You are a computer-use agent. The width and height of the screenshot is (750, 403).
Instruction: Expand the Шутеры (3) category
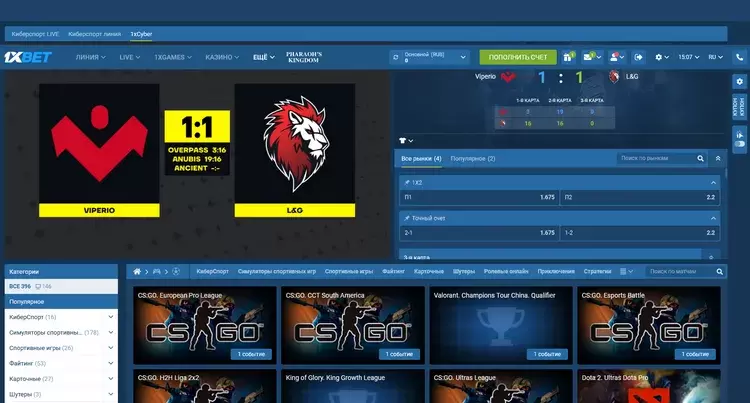pyautogui.click(x=111, y=394)
